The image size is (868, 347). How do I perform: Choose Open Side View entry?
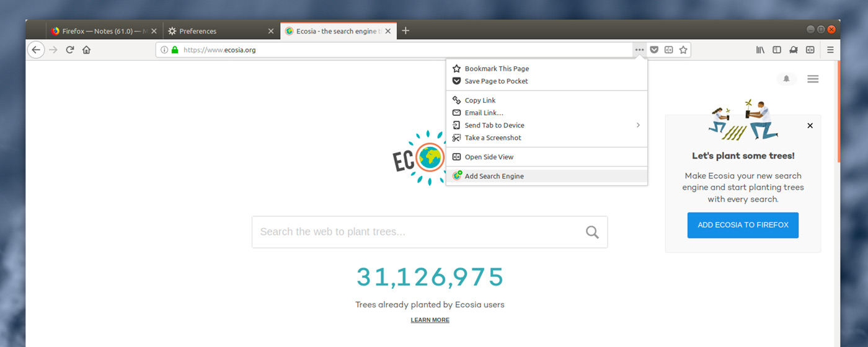coord(547,157)
